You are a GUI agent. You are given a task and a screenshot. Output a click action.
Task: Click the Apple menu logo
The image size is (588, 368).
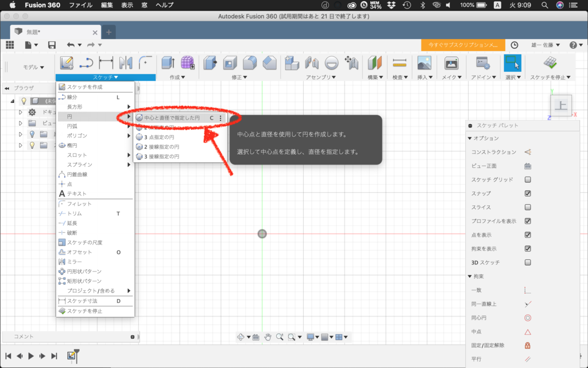click(x=13, y=5)
